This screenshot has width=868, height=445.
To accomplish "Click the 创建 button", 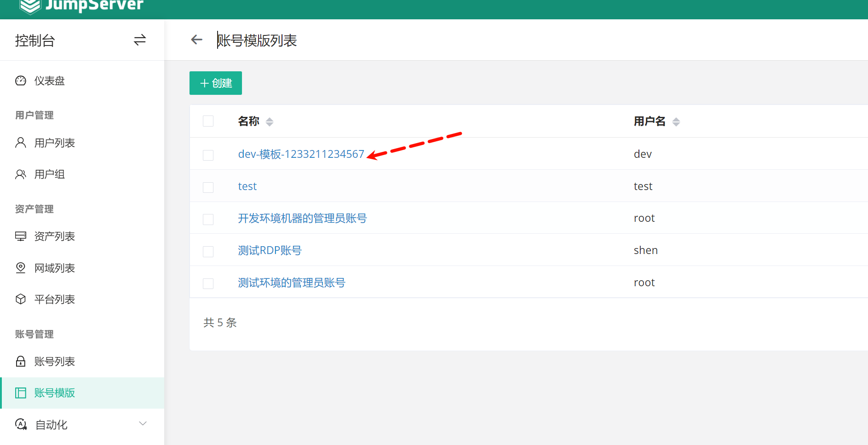I will click(216, 83).
